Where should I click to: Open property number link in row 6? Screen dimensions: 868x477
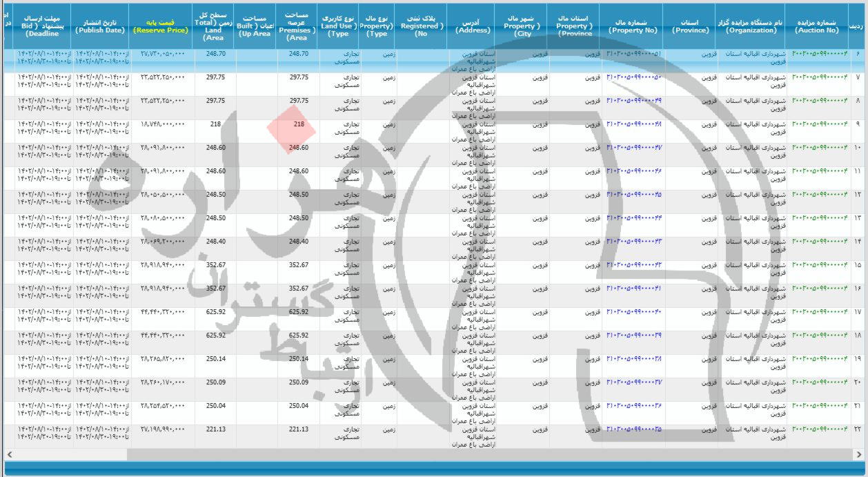tap(633, 54)
